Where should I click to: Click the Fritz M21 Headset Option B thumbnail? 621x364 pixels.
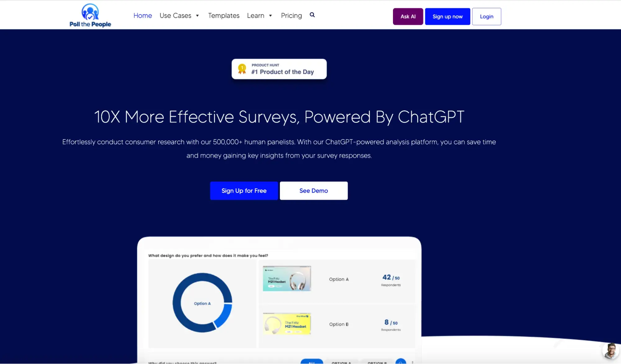[286, 324]
